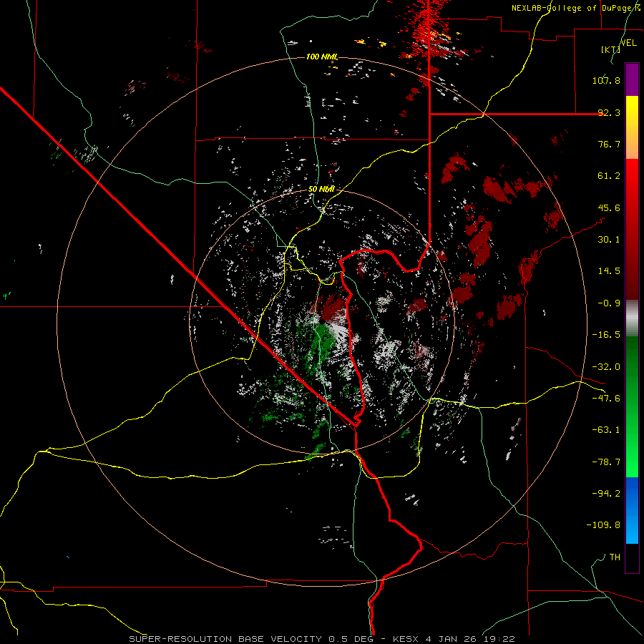The image size is (644, 644).
Task: Click the TH threshold label
Action: point(615,557)
